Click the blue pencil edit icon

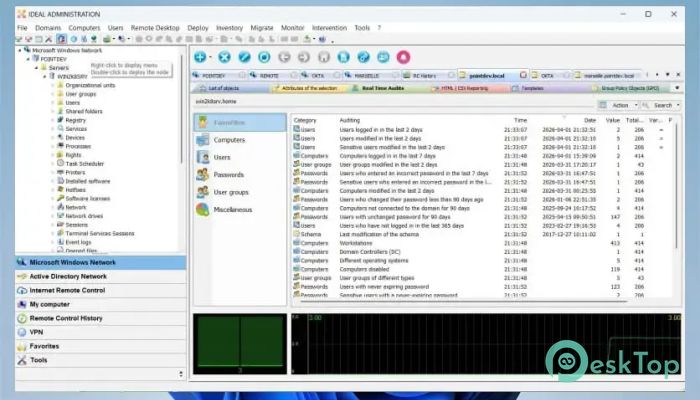pos(244,57)
